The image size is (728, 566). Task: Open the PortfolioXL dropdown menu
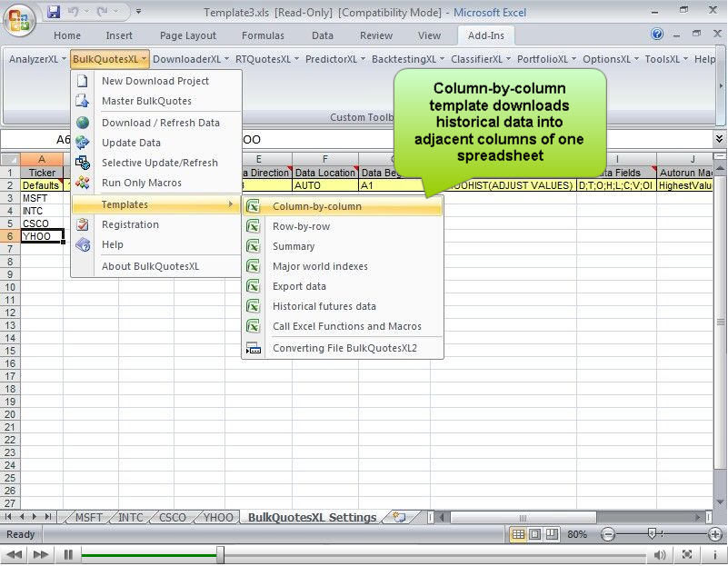[546, 59]
